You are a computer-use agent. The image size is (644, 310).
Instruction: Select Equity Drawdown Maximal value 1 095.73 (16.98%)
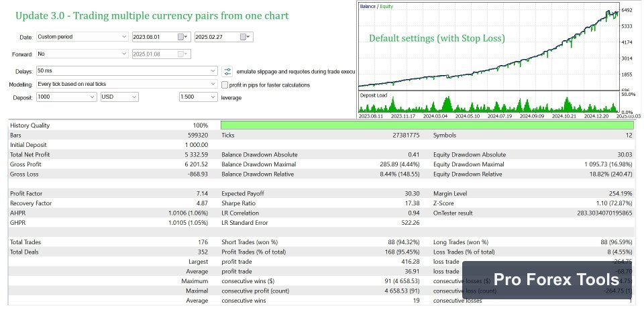pos(608,164)
